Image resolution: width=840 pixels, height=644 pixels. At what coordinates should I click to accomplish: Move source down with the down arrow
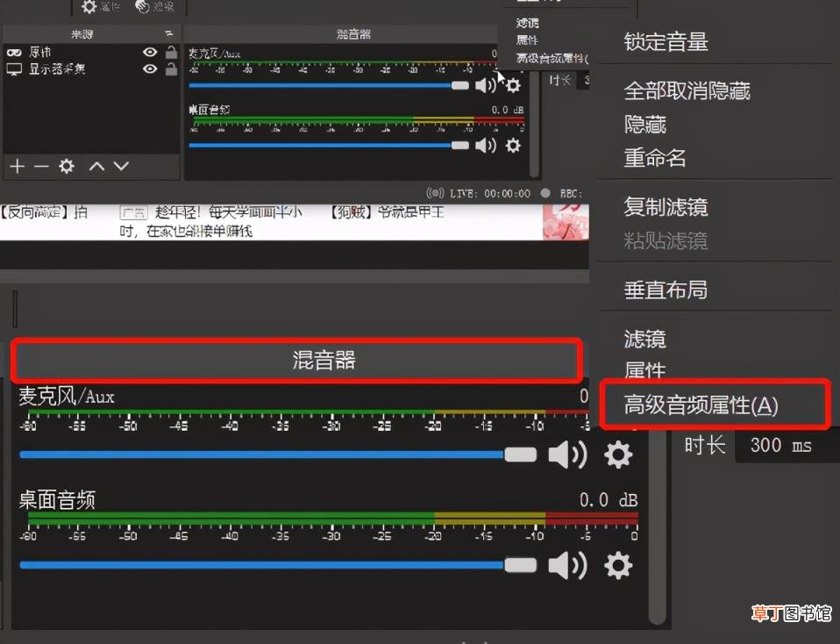[121, 166]
